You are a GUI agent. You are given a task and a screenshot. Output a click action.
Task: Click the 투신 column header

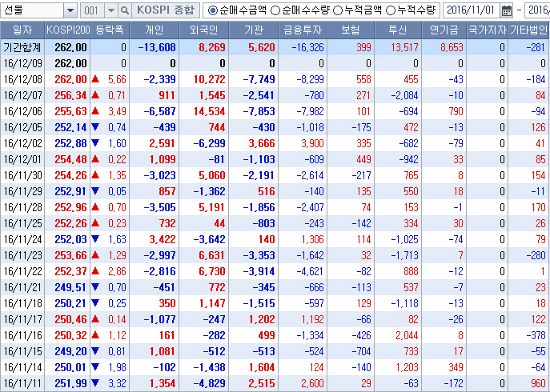(398, 30)
